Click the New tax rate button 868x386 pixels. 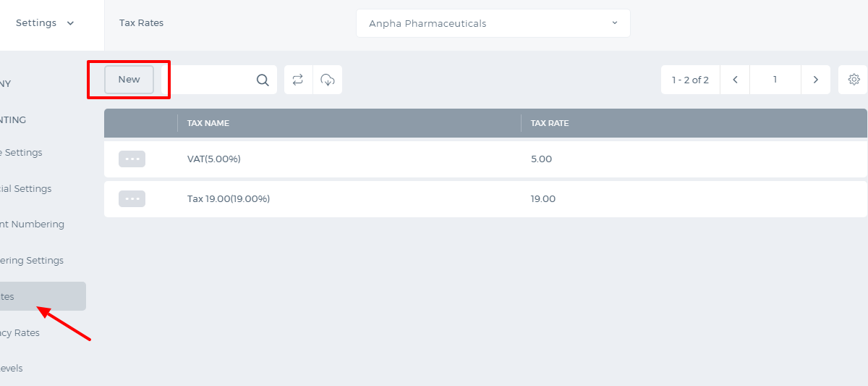click(129, 80)
